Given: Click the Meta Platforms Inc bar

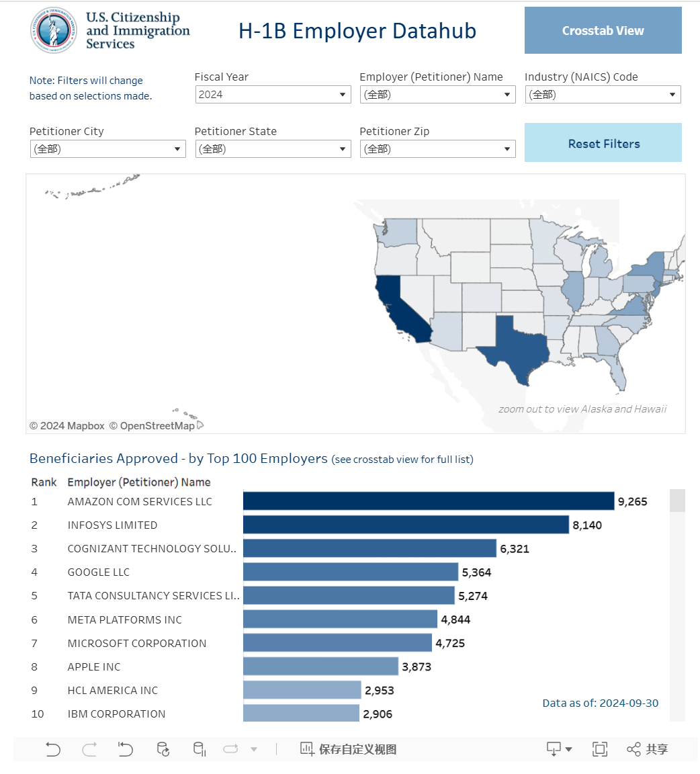Looking at the screenshot, I should (x=340, y=619).
